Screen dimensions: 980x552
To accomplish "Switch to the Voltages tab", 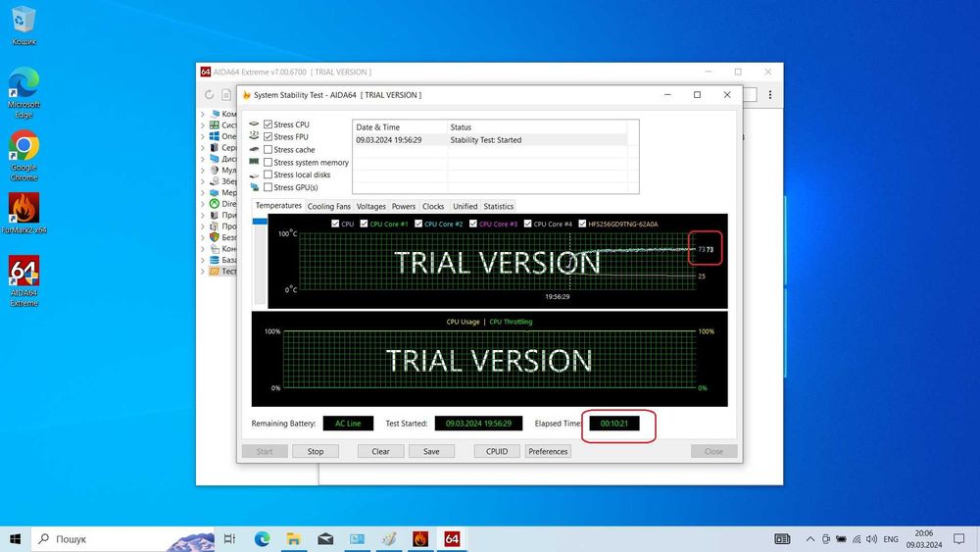I will pos(371,206).
